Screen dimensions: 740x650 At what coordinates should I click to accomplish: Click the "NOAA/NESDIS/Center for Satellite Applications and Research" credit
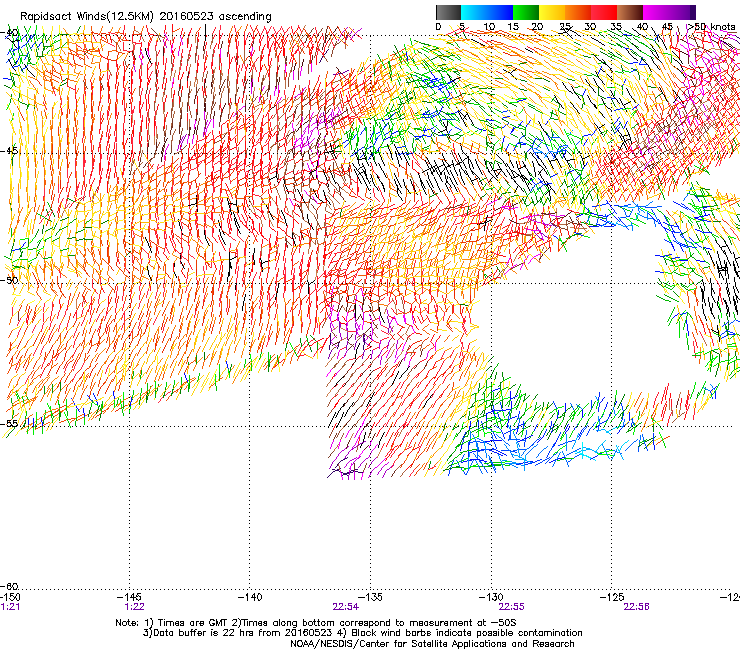[x=432, y=644]
